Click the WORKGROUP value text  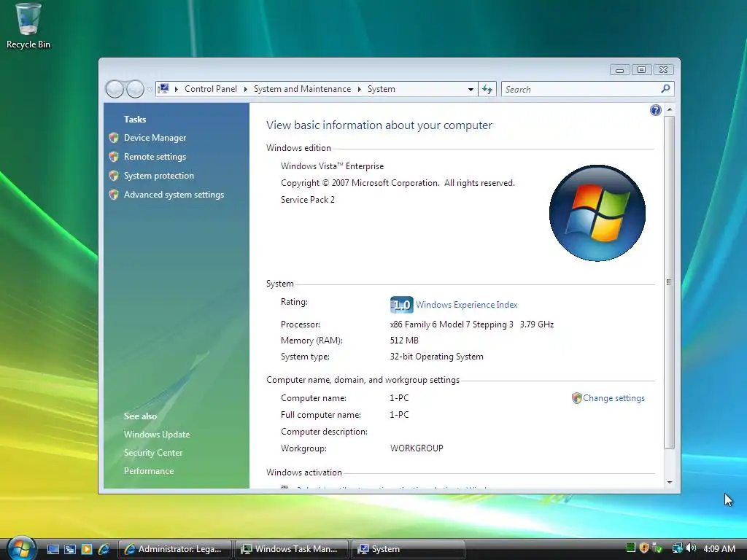coord(417,448)
